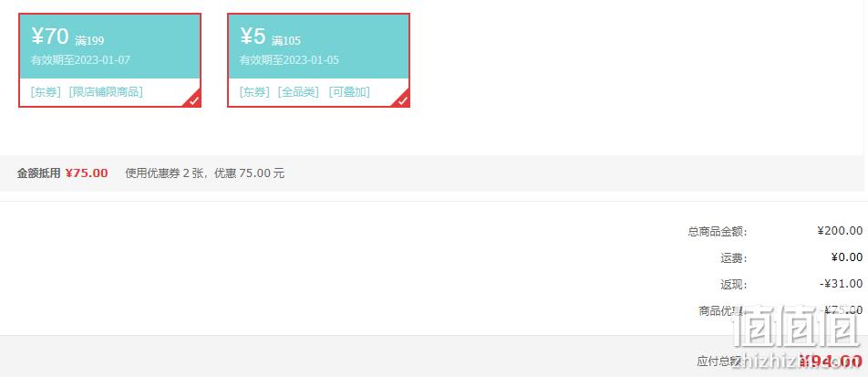Untick the checkmark on the ¥70 coupon
This screenshot has width=868, height=377.
193,100
